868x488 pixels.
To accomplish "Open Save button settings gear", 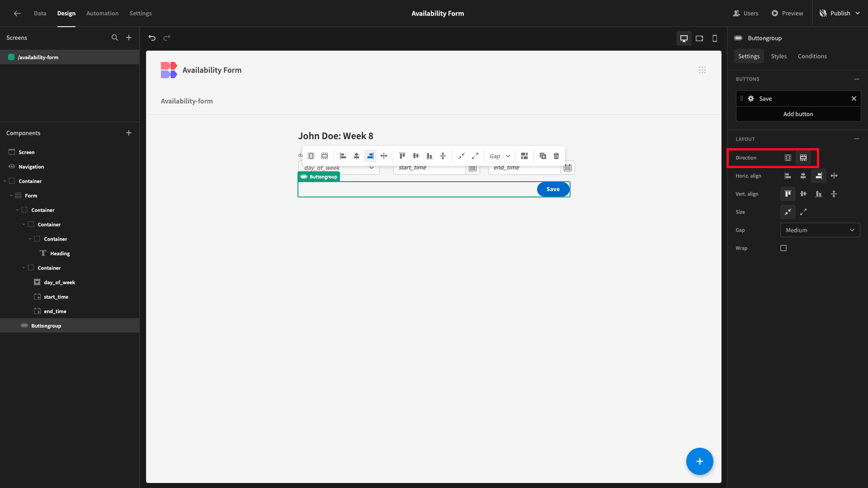I will click(751, 99).
